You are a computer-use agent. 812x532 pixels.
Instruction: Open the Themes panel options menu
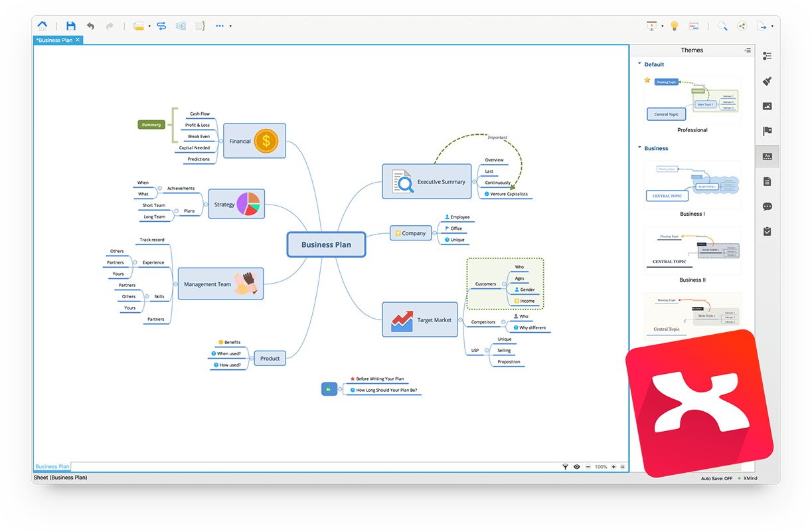[748, 50]
